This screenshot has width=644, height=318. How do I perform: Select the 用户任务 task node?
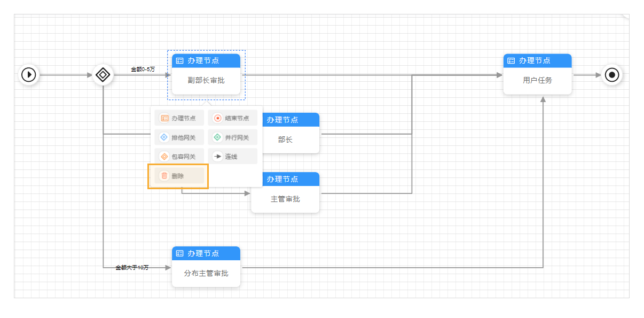click(537, 81)
